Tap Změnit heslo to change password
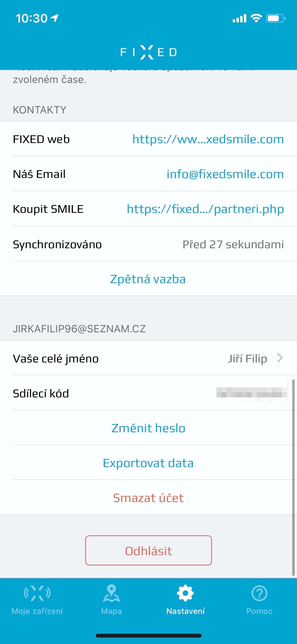This screenshot has height=644, width=297. [148, 428]
